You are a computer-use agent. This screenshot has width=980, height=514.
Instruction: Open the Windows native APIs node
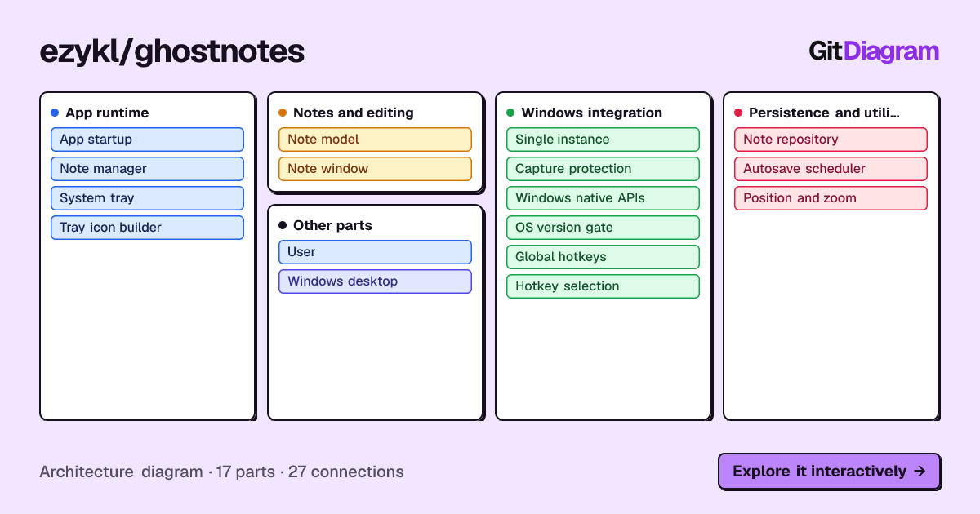tap(603, 198)
